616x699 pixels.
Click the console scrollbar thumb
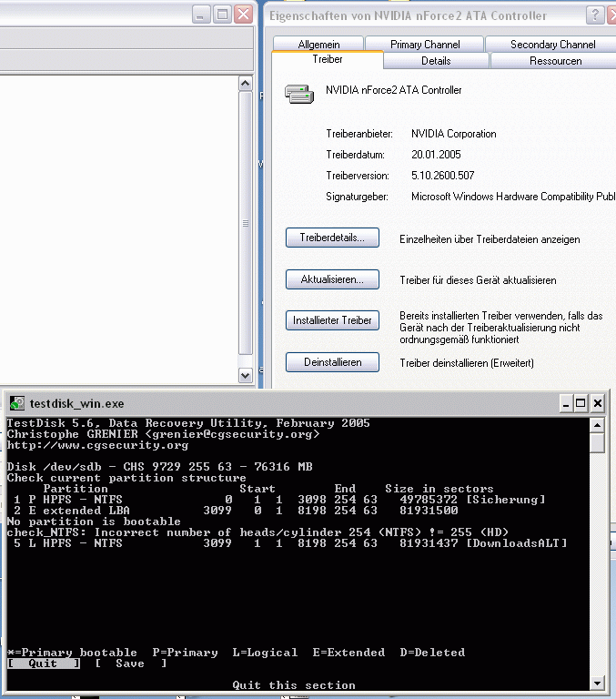[597, 443]
